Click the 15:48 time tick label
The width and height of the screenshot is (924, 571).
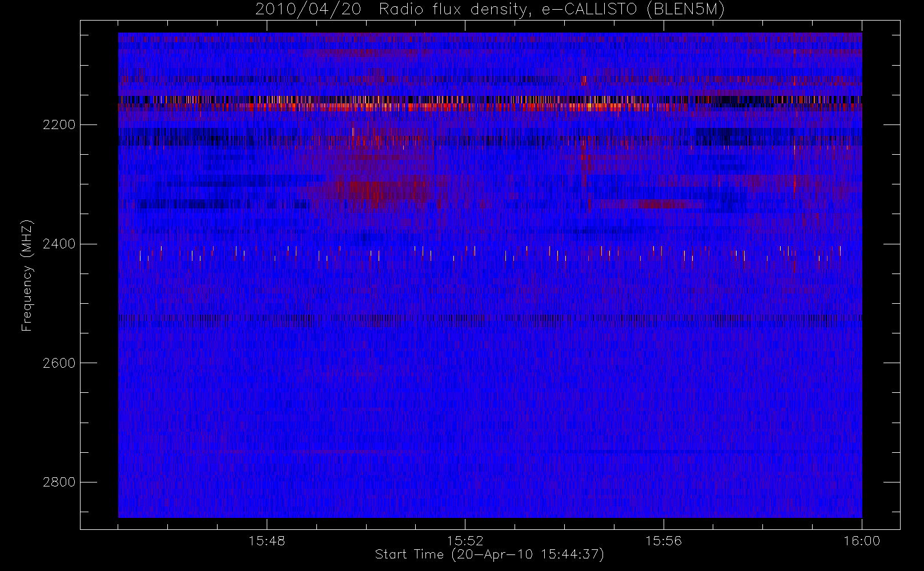tap(267, 541)
